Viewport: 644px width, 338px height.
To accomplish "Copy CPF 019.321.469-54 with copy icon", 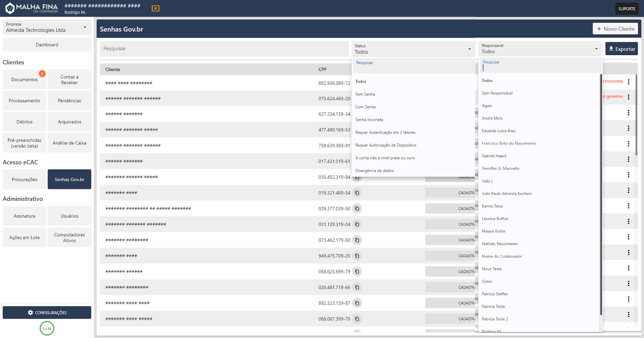I will (357, 193).
